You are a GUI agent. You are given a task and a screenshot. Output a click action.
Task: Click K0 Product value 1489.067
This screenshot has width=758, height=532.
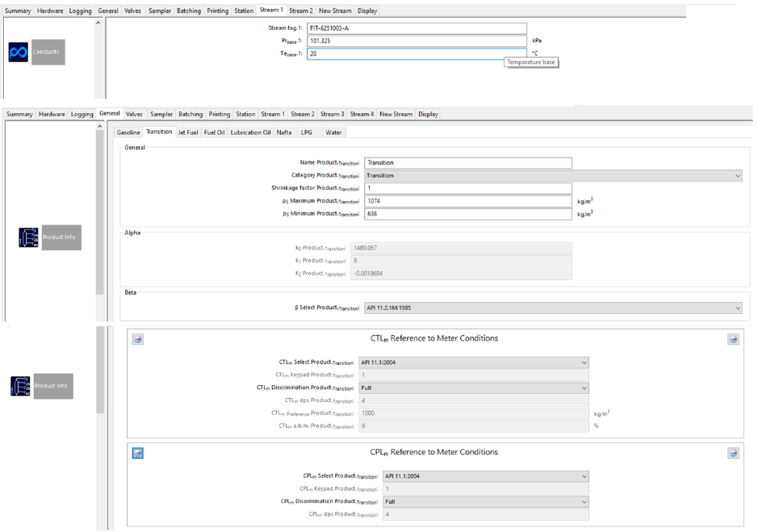(461, 248)
